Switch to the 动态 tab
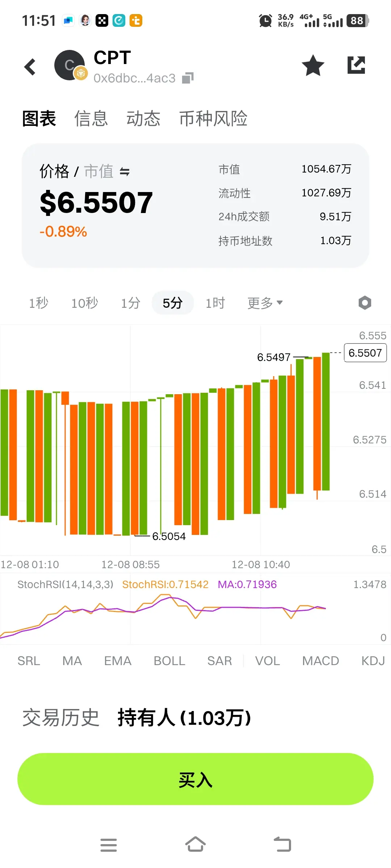This screenshot has height=868, width=391. click(143, 119)
